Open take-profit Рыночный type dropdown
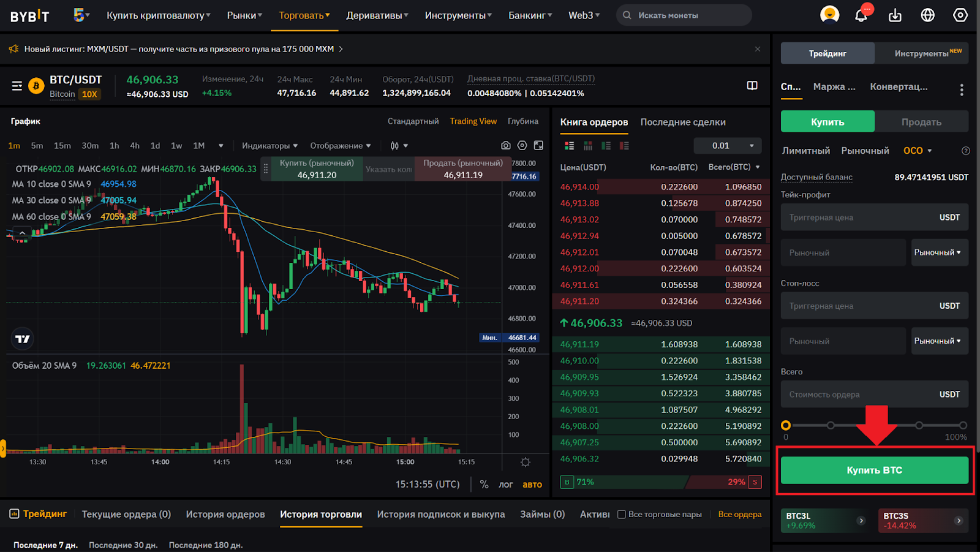This screenshot has width=980, height=552. 940,252
